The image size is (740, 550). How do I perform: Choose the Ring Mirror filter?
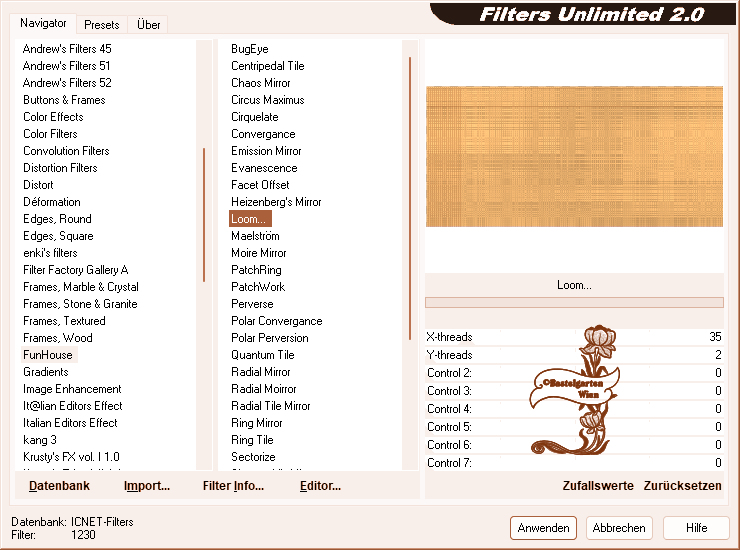tap(257, 423)
